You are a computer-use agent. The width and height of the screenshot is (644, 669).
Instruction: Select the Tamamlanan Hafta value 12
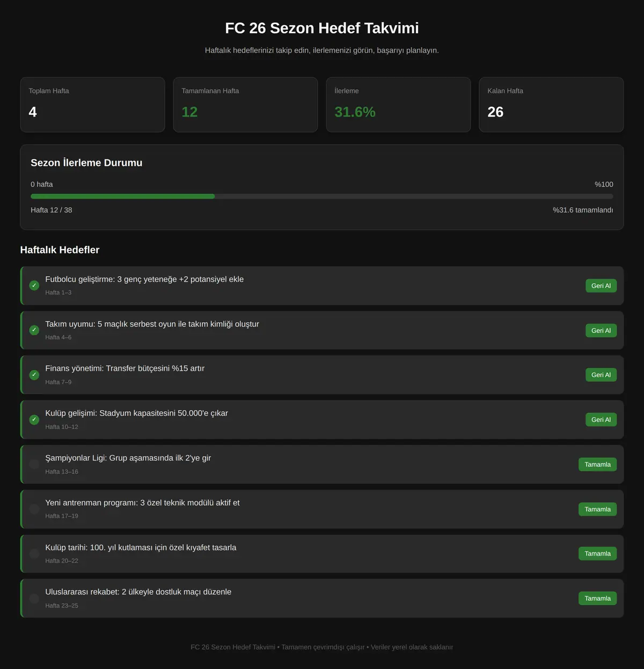tap(189, 112)
